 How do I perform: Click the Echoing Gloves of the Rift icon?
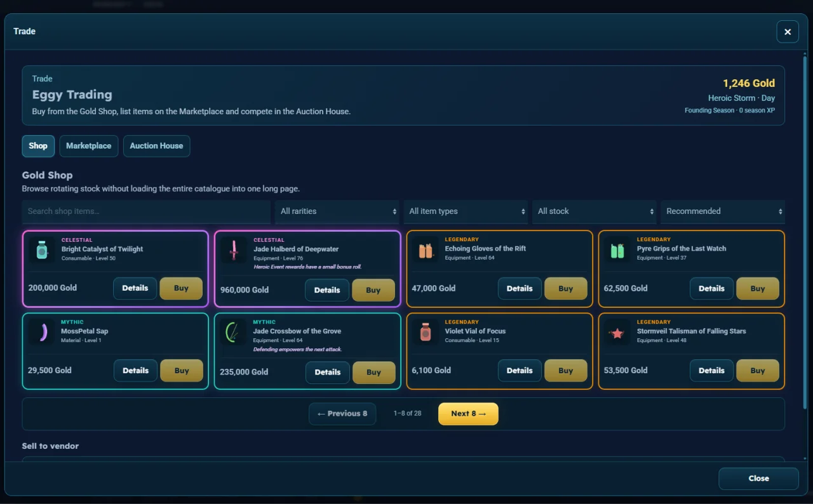point(426,249)
